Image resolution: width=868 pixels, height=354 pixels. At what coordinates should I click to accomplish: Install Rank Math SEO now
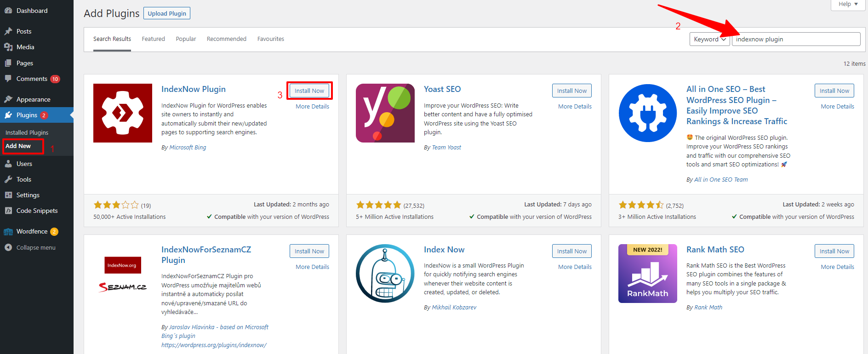coord(834,251)
